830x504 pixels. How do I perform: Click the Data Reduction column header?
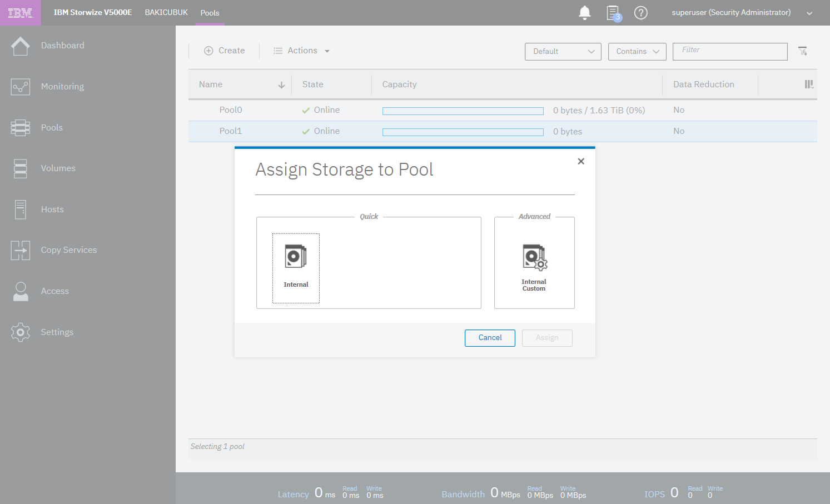tap(704, 84)
